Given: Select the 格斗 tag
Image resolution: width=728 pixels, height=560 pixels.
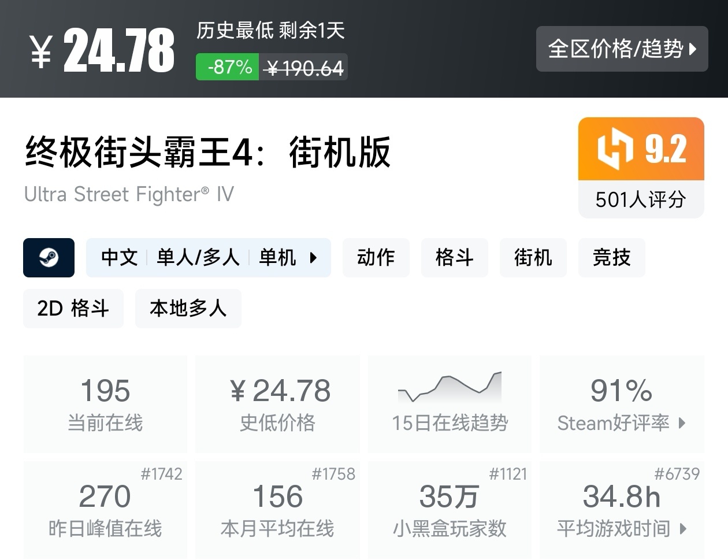Looking at the screenshot, I should [455, 258].
